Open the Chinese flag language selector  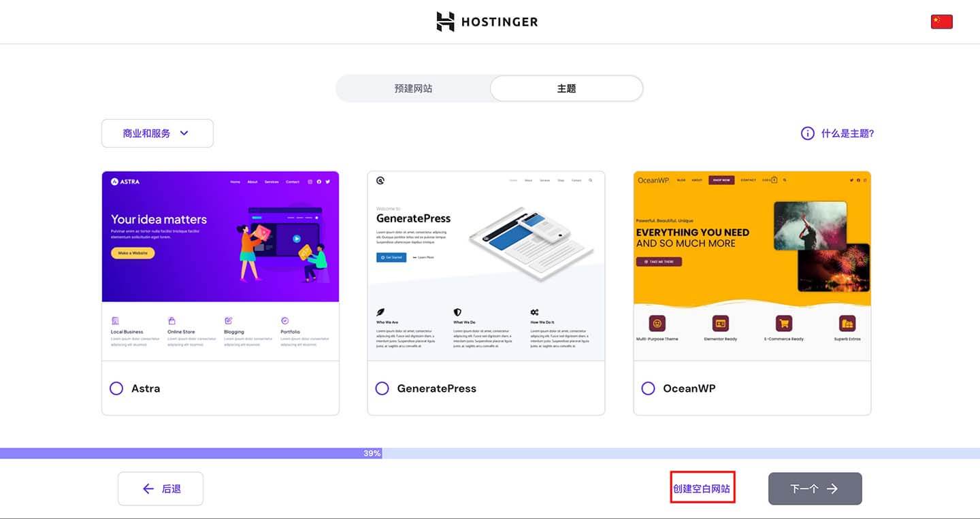point(941,22)
